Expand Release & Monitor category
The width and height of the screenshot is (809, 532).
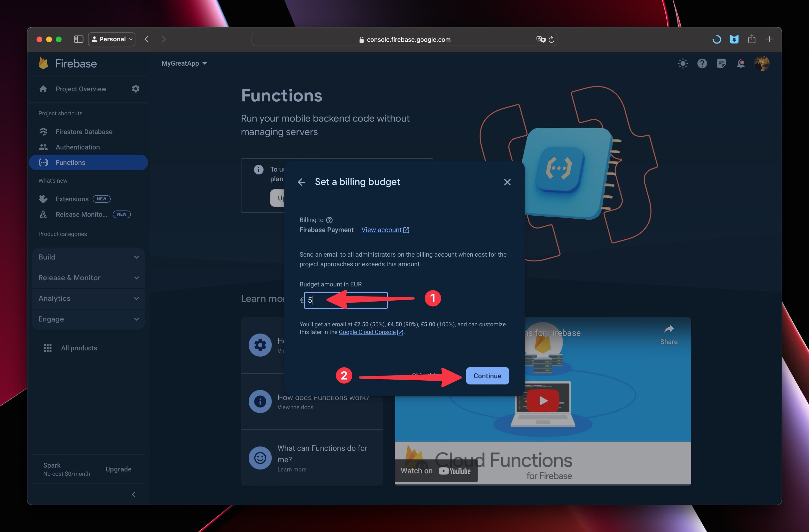pyautogui.click(x=88, y=278)
